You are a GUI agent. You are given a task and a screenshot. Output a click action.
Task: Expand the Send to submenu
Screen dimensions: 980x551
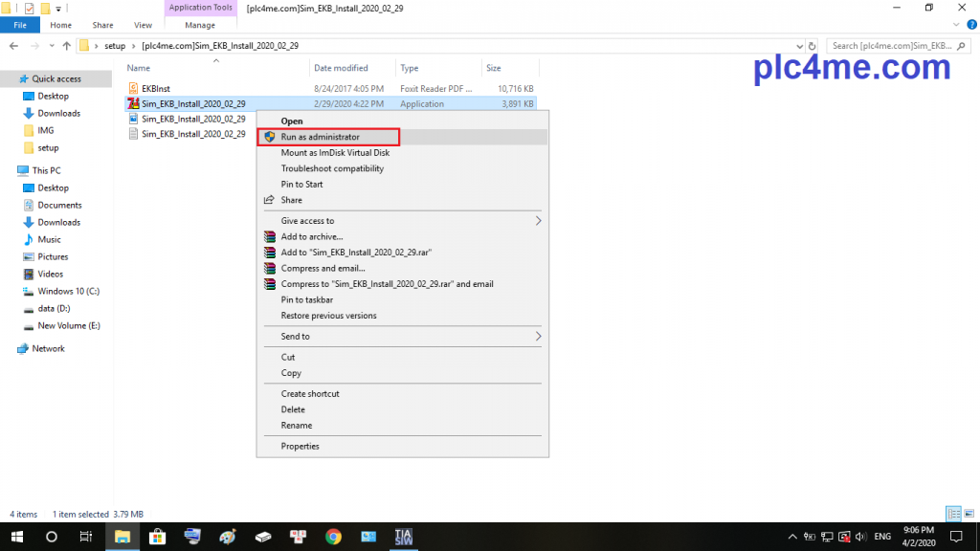pos(538,337)
